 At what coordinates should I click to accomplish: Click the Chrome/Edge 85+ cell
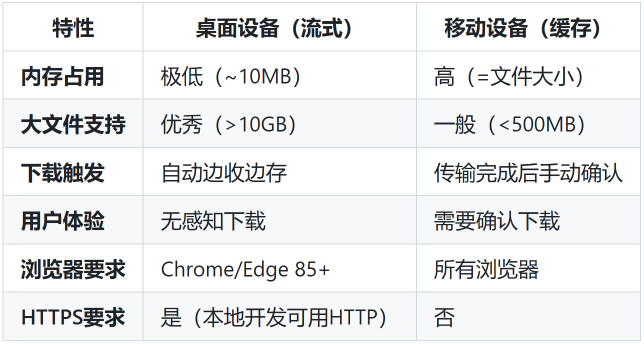point(245,269)
